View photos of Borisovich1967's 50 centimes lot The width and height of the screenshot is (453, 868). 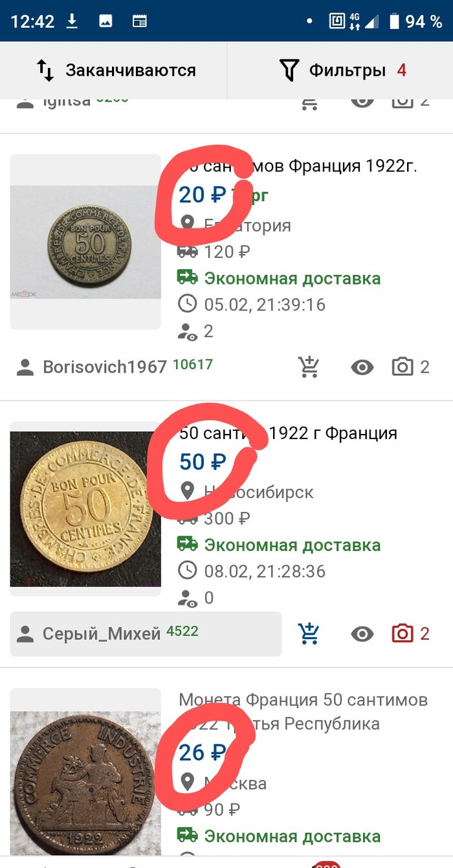(x=410, y=367)
